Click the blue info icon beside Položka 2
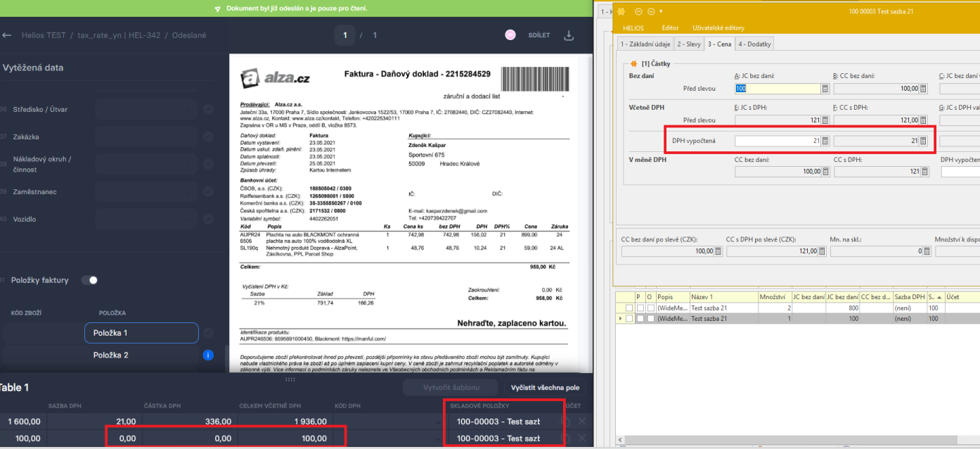980x449 pixels. click(x=208, y=355)
